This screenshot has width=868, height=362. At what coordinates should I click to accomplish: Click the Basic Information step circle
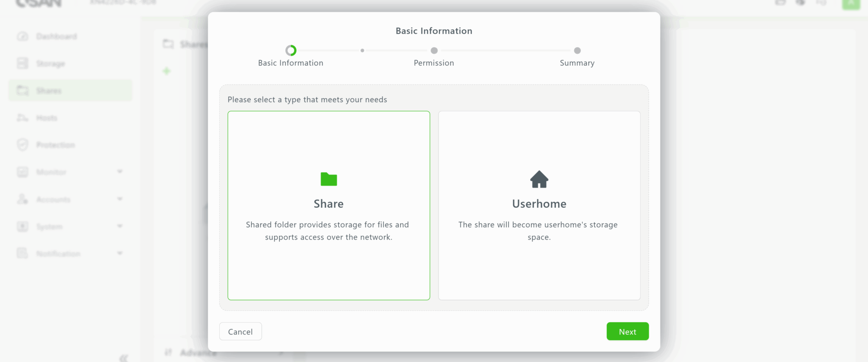tap(291, 50)
